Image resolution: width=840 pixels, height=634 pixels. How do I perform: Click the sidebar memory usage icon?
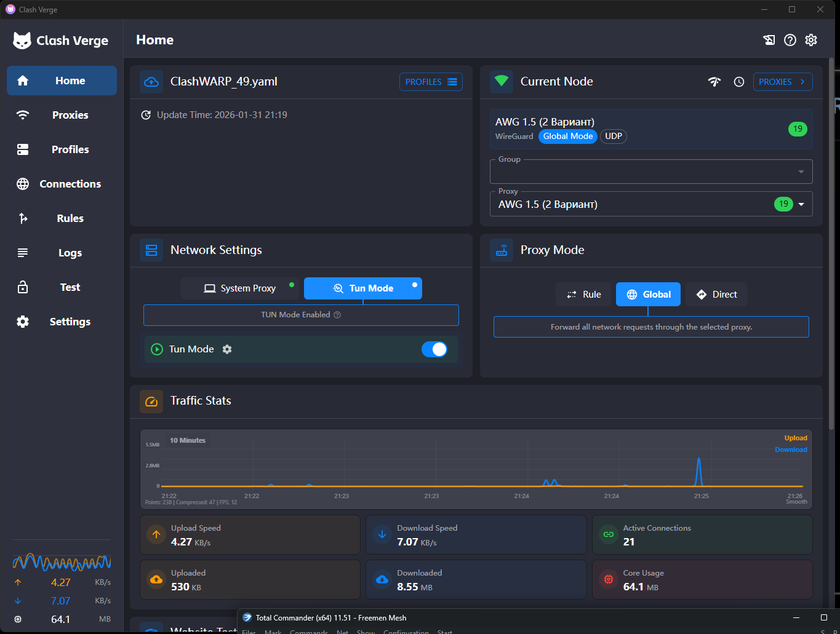click(18, 619)
